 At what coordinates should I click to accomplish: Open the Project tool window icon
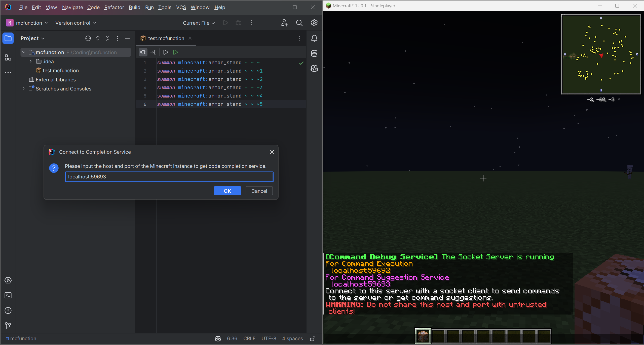tap(8, 38)
